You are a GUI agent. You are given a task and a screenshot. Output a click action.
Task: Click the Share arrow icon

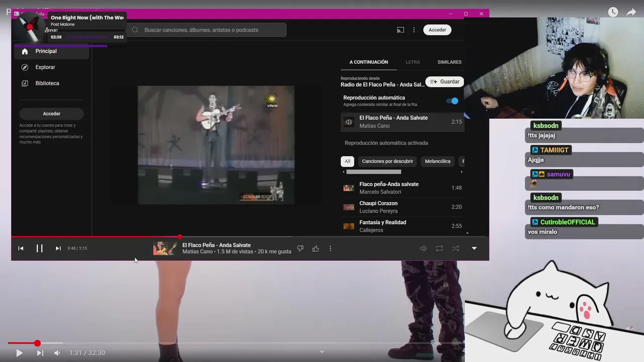(631, 12)
